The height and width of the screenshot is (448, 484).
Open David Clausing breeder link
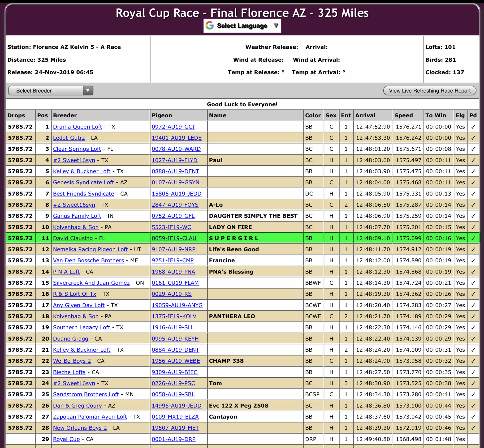click(73, 238)
